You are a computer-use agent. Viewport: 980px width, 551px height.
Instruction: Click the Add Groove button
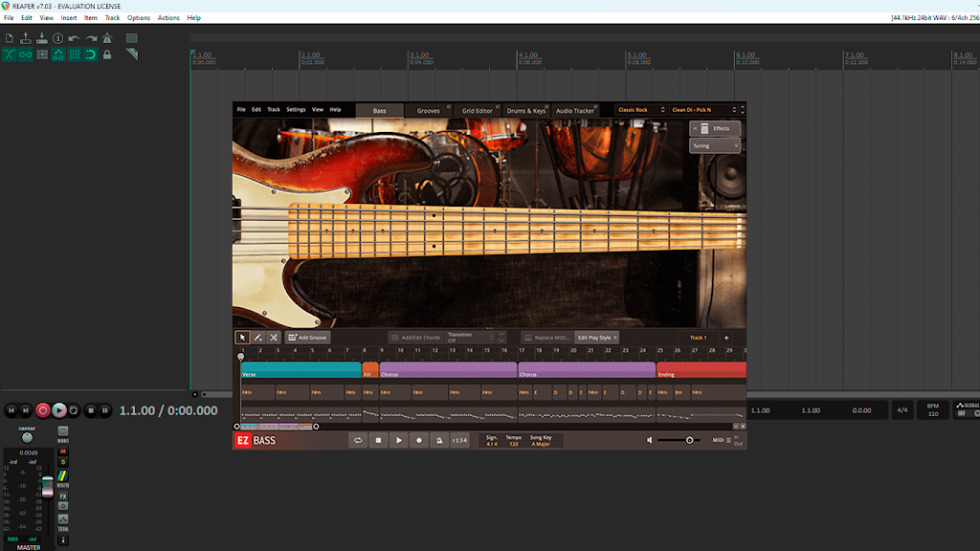coord(307,338)
